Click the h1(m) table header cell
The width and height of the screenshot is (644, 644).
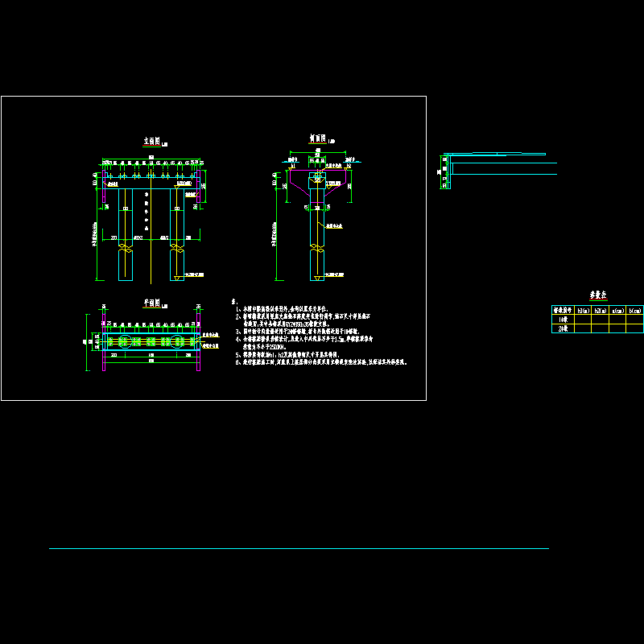pyautogui.click(x=583, y=311)
